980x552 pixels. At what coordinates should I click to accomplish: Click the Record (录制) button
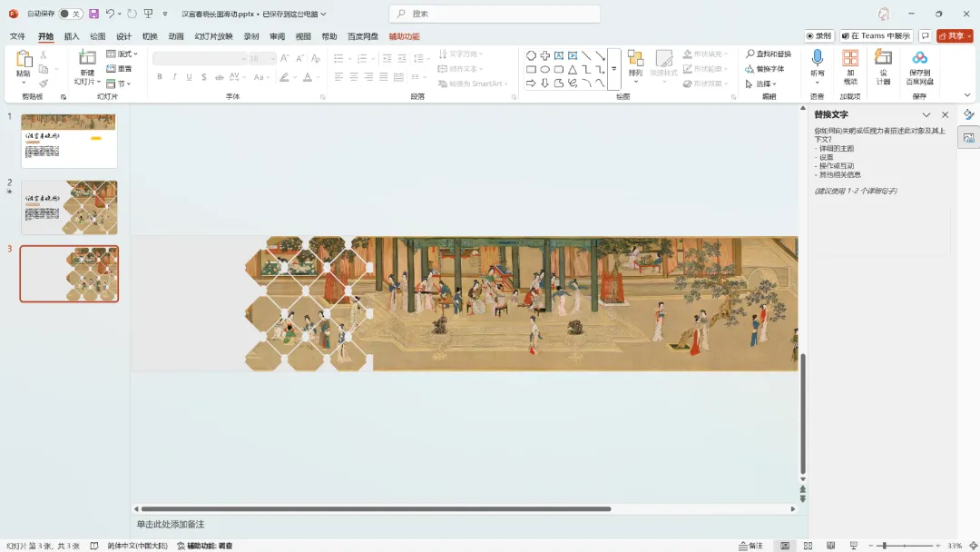818,36
